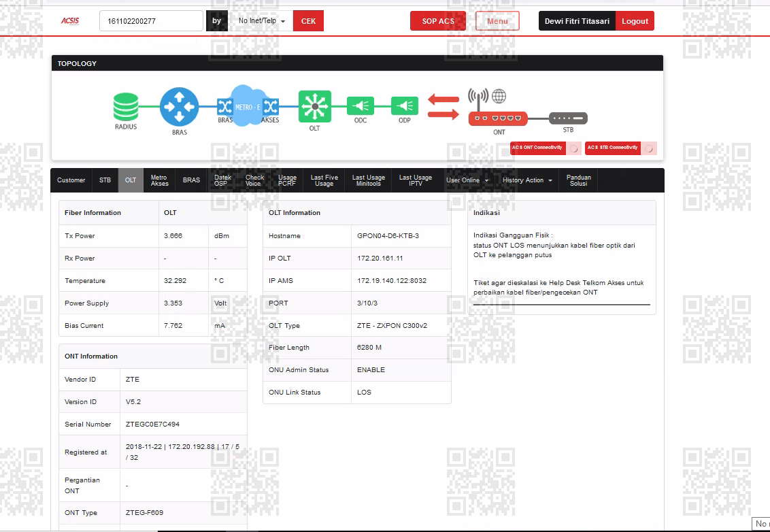
Task: Open the Panduan Solusi tab
Action: coord(578,180)
